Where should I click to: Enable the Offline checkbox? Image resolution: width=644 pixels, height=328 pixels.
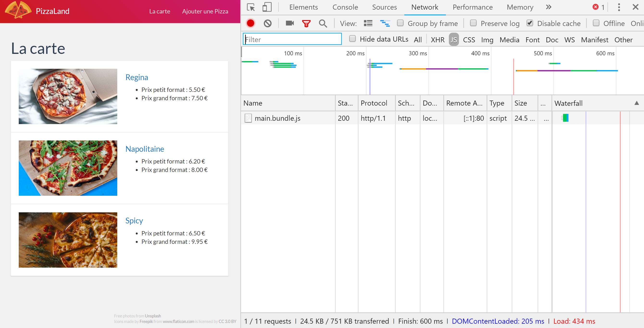click(596, 23)
